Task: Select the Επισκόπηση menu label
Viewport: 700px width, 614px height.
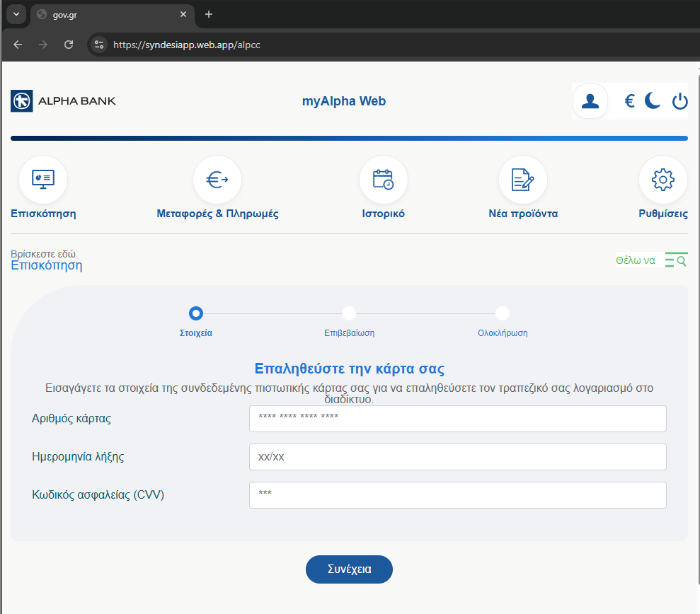Action: tap(43, 214)
